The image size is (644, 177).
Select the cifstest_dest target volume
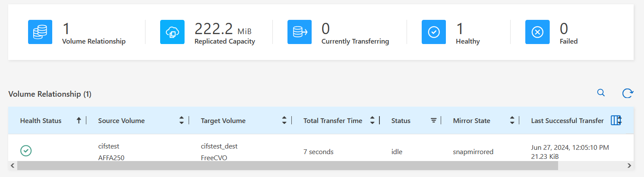tap(219, 146)
